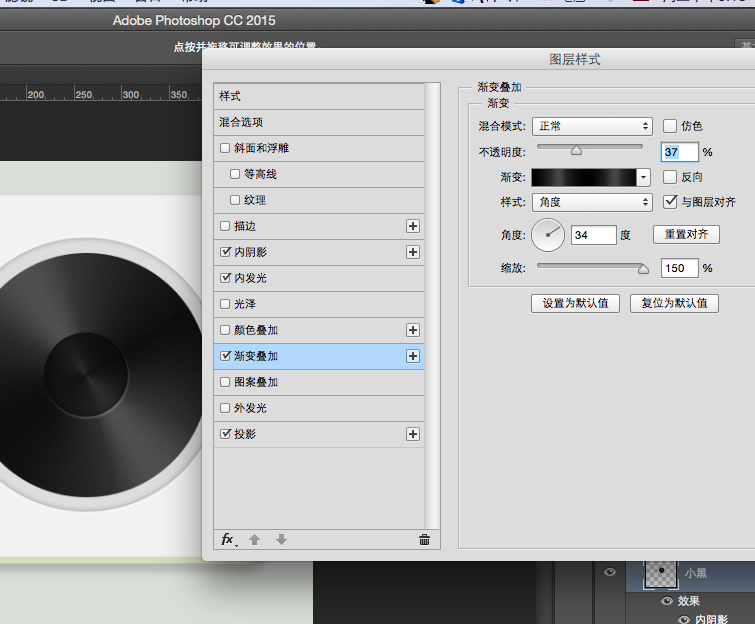Click the 重置对齐 button
The height and width of the screenshot is (624, 755).
coord(686,234)
